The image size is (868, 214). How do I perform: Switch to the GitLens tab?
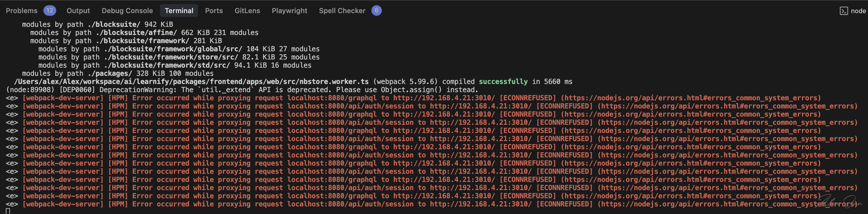click(x=247, y=11)
